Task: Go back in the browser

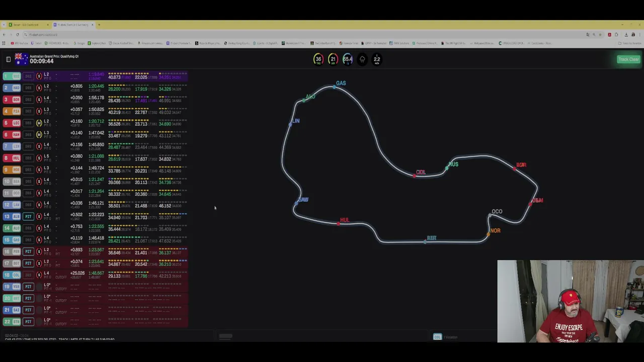Action: coord(4,35)
